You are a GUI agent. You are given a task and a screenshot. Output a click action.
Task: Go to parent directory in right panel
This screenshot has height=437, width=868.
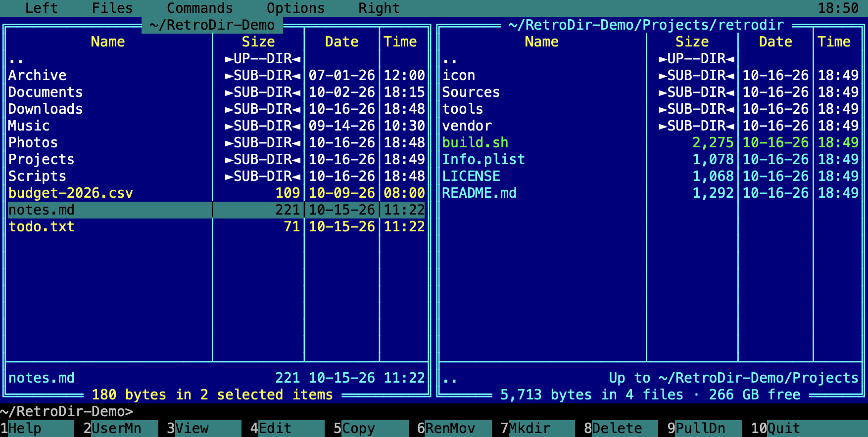click(x=650, y=58)
